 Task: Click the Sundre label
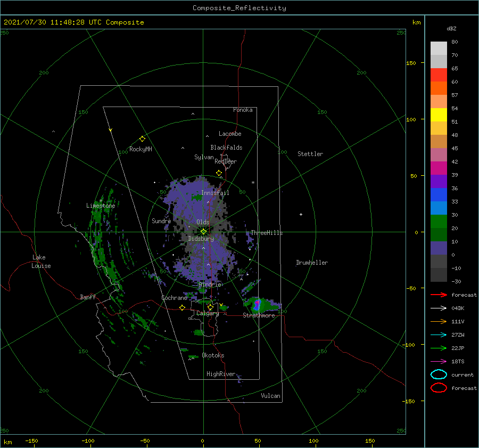(x=161, y=221)
